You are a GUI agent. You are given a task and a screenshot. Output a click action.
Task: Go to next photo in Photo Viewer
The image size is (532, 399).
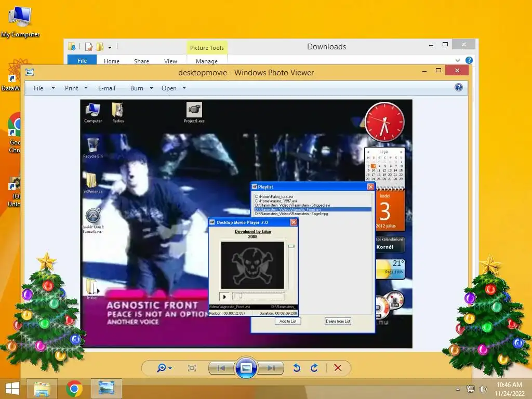[x=271, y=368]
